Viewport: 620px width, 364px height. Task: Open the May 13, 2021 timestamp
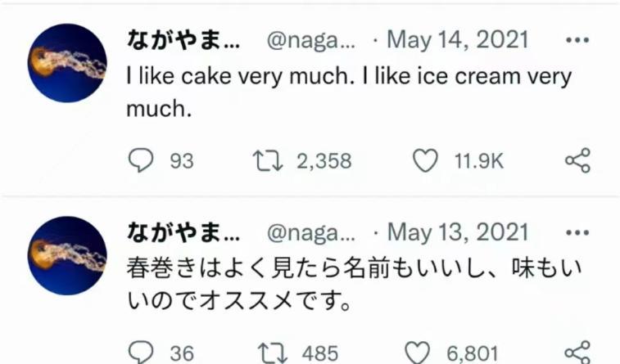458,232
